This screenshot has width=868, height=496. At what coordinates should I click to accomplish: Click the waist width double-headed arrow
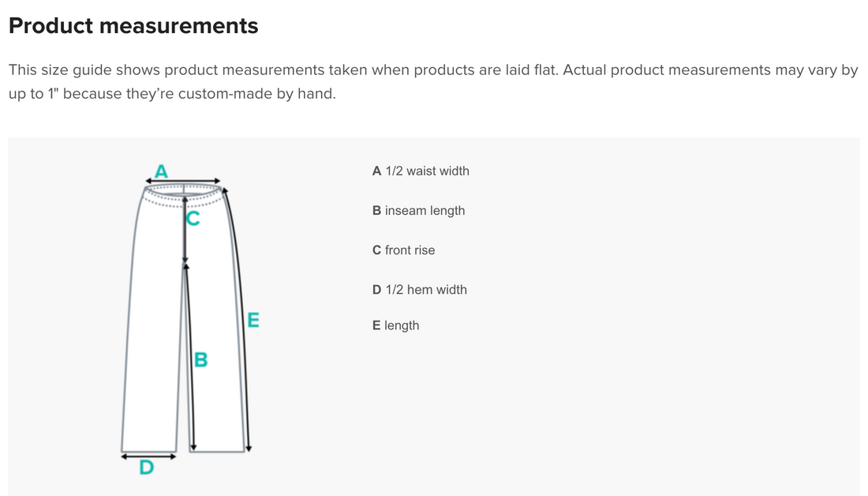tap(184, 182)
